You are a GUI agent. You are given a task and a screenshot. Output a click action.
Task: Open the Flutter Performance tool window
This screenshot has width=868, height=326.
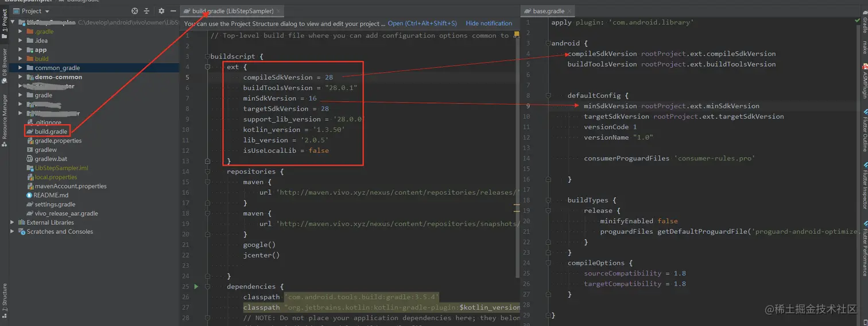[864, 248]
